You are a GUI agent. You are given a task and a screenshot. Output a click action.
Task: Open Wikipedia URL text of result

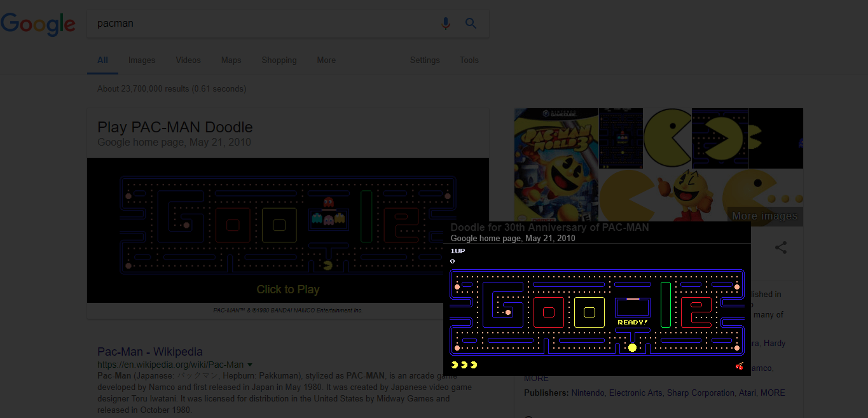170,365
